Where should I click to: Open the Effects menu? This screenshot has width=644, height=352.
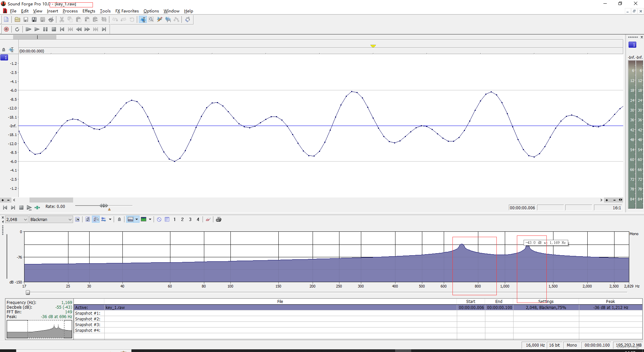click(89, 11)
